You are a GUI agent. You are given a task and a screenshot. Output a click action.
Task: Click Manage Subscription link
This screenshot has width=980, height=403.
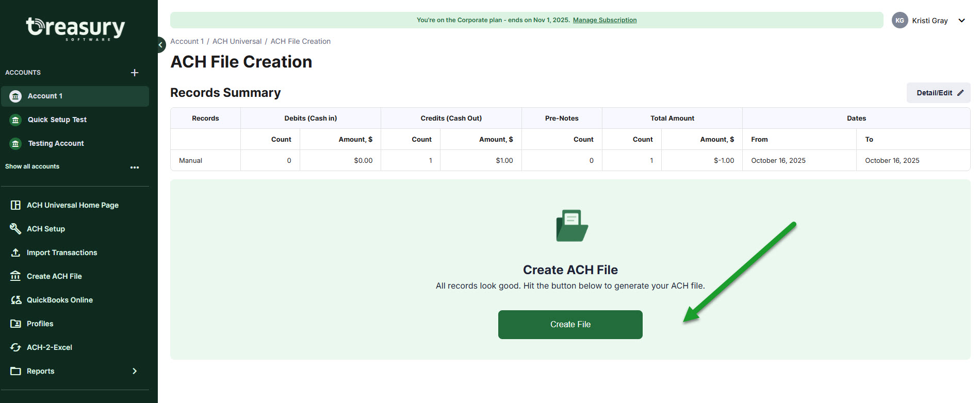(605, 20)
